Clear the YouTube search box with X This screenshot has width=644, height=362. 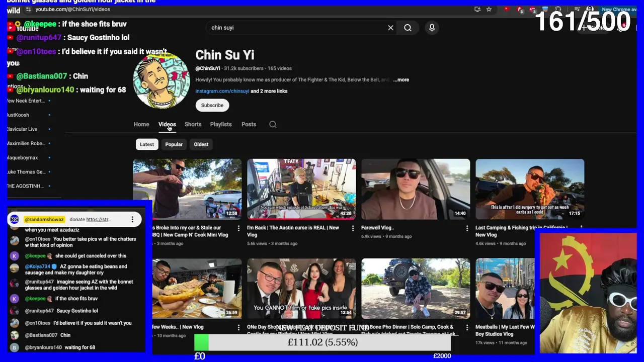pos(390,28)
